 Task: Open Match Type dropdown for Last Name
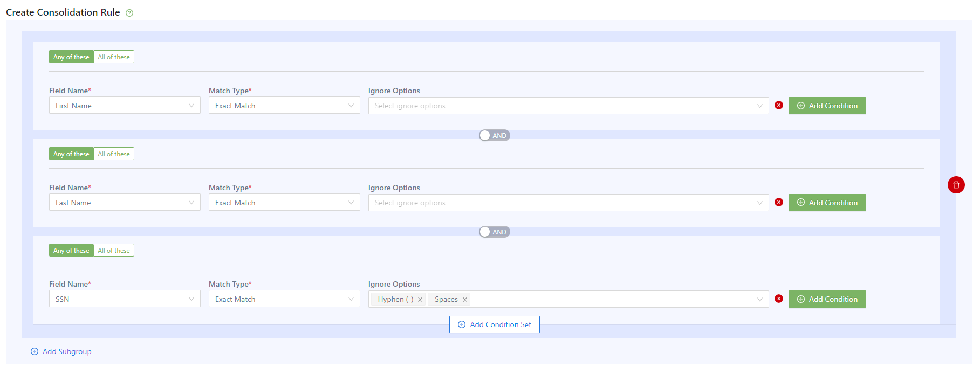(x=284, y=203)
